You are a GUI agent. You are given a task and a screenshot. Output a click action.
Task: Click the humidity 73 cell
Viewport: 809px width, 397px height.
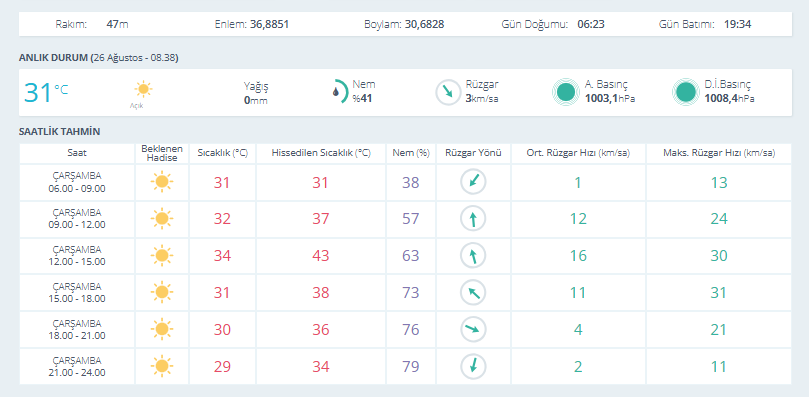pyautogui.click(x=411, y=293)
